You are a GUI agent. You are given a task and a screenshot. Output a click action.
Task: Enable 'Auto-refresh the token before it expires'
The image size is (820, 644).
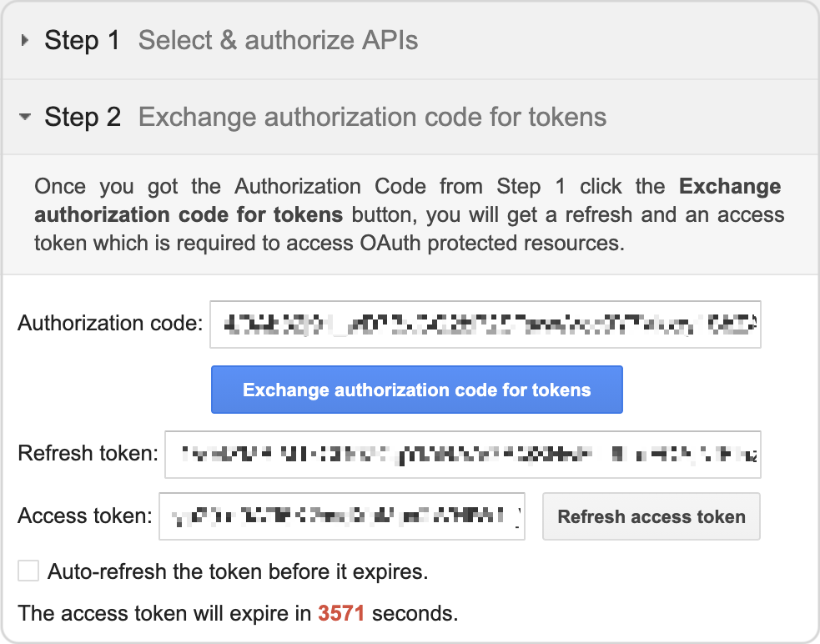pyautogui.click(x=28, y=571)
